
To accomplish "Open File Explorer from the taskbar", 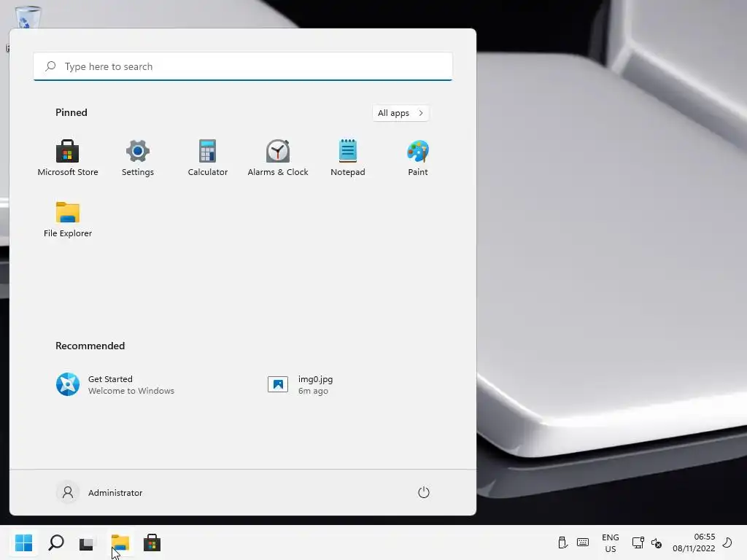I will (120, 542).
